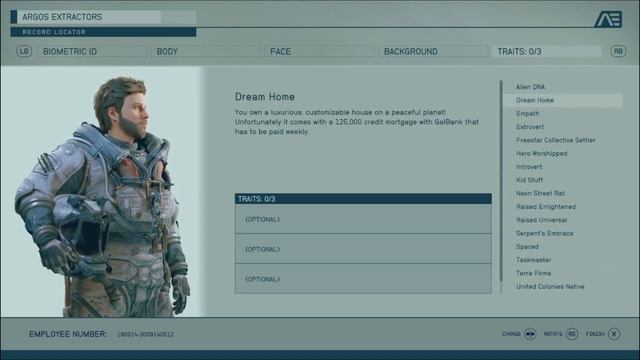Choose the Empath trait
The width and height of the screenshot is (640, 360).
point(527,113)
